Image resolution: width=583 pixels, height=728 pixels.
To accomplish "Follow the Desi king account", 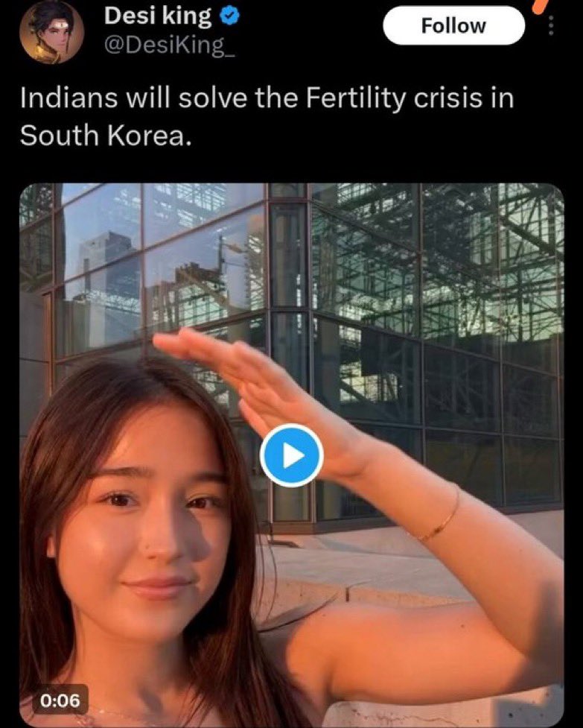I will tap(453, 25).
